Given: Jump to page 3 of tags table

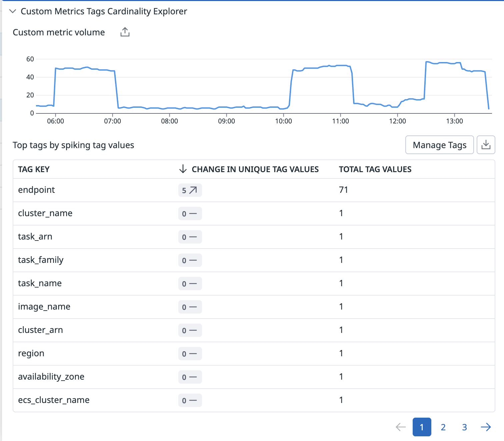Looking at the screenshot, I should (464, 427).
